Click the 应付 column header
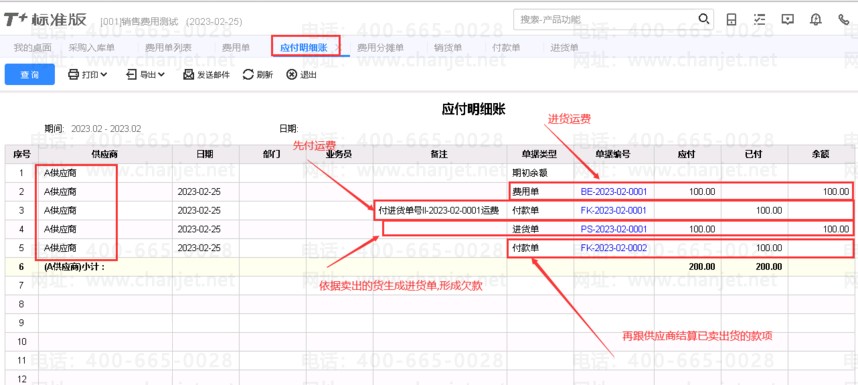Image resolution: width=858 pixels, height=385 pixels. (x=687, y=154)
